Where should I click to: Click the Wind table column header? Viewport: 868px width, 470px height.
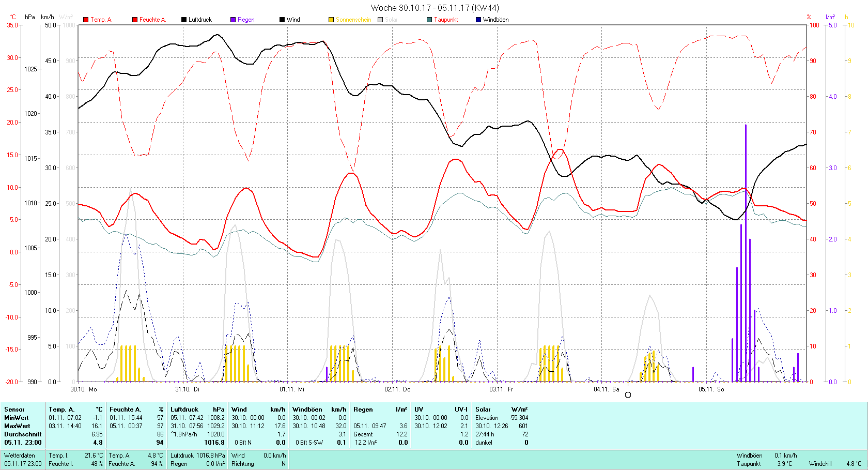[x=239, y=409]
